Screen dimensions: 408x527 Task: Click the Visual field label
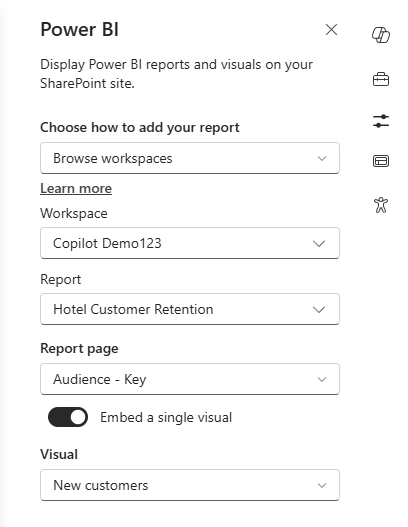click(59, 454)
